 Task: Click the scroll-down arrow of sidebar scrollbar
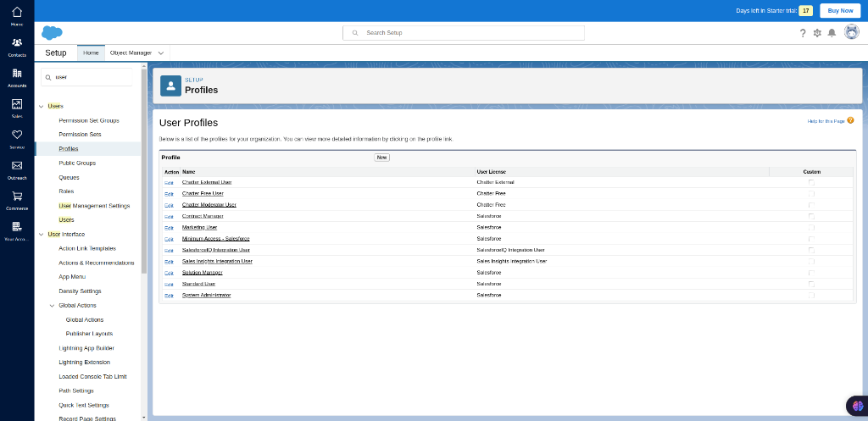click(144, 418)
